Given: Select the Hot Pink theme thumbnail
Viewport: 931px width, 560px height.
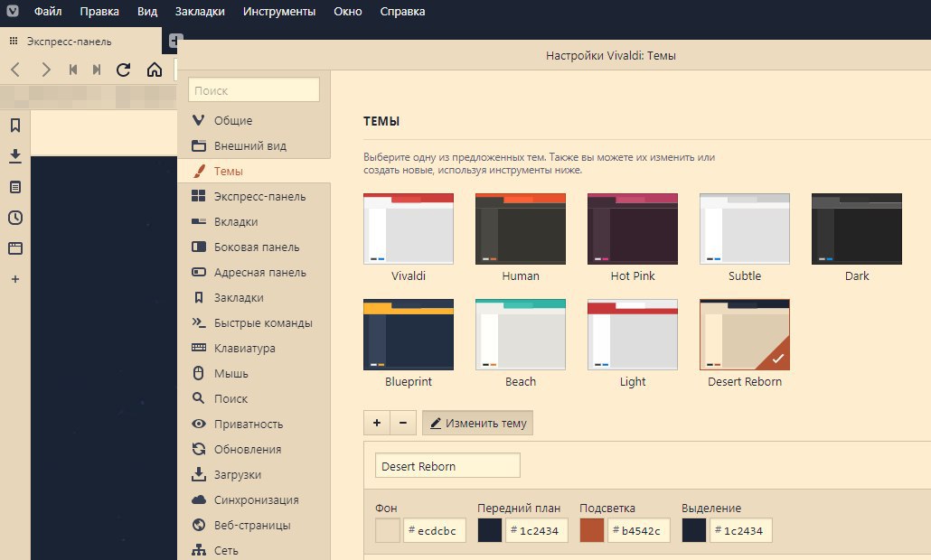Looking at the screenshot, I should (x=633, y=229).
